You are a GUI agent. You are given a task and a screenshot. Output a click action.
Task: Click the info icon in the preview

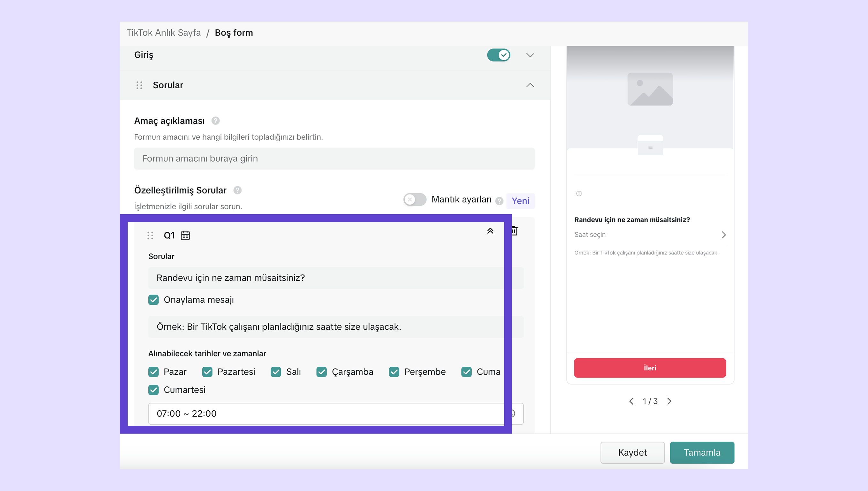coord(579,194)
